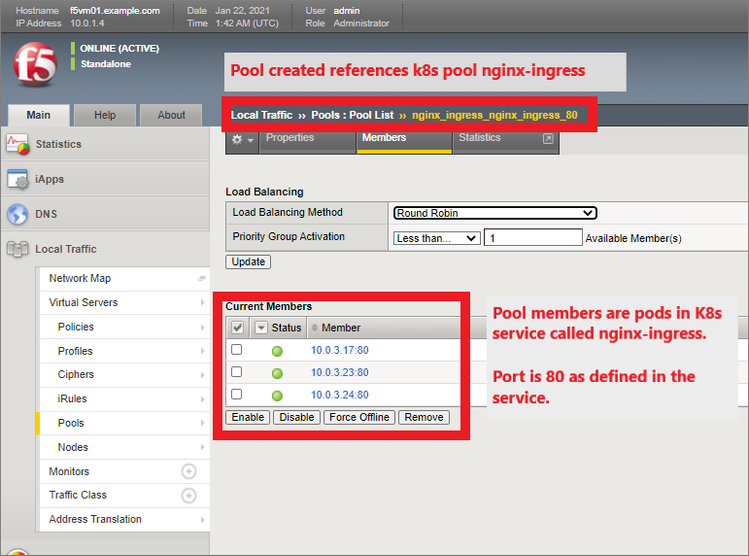
Task: Check the box for member 10.0.3.17:80
Action: [x=236, y=350]
